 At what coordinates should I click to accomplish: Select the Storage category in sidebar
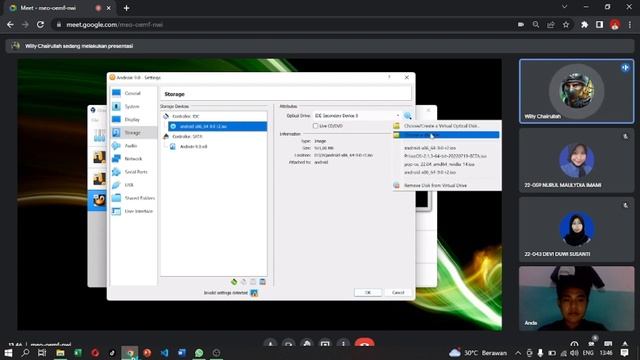click(x=133, y=132)
